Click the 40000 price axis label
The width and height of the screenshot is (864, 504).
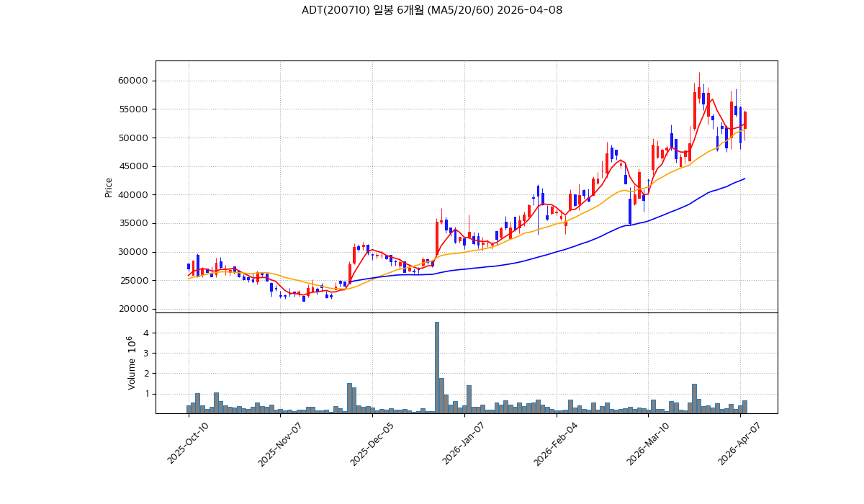(133, 195)
